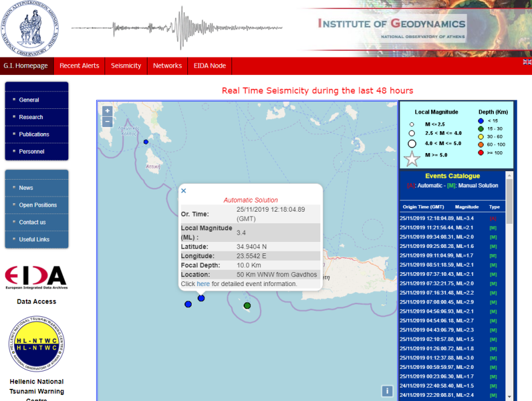Open the Open Positions sidebar link
This screenshot has height=401, width=532.
[x=37, y=205]
